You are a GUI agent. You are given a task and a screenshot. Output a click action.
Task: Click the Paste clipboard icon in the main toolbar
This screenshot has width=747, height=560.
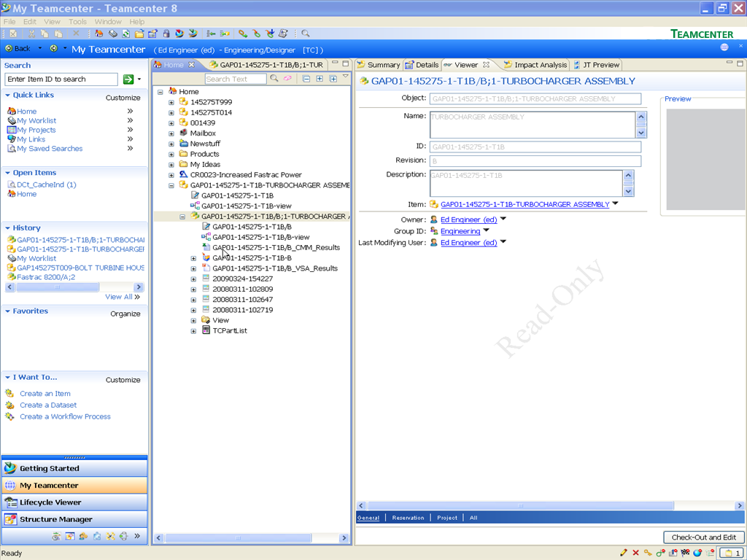(58, 34)
